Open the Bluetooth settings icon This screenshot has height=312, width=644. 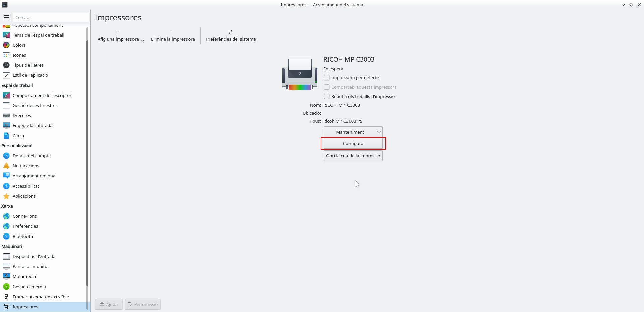6,236
